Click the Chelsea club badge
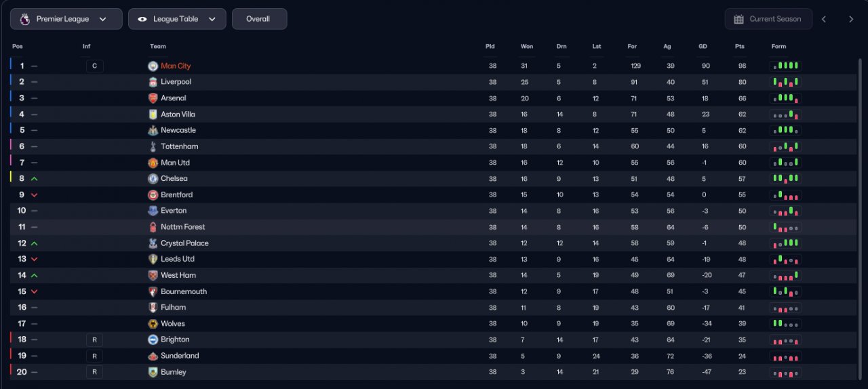 [x=153, y=179]
